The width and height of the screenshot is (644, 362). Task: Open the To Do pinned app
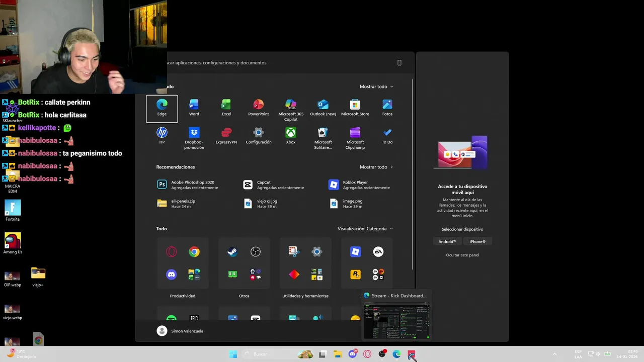(387, 136)
